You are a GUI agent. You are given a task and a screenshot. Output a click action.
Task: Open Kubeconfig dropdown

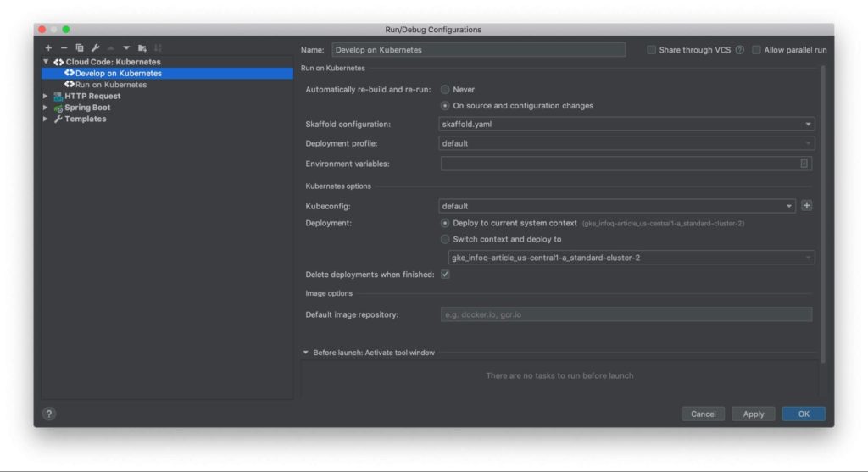(617, 206)
